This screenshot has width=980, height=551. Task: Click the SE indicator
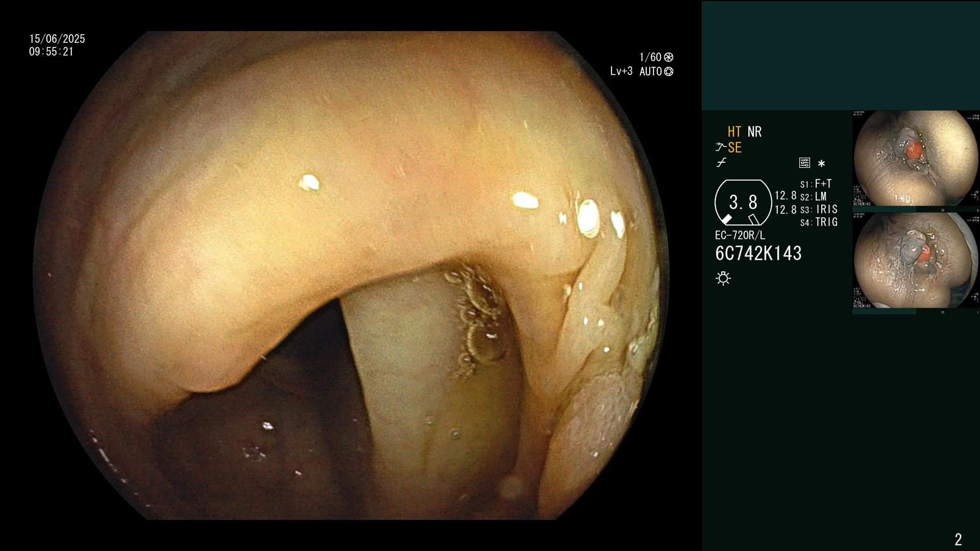[x=734, y=147]
